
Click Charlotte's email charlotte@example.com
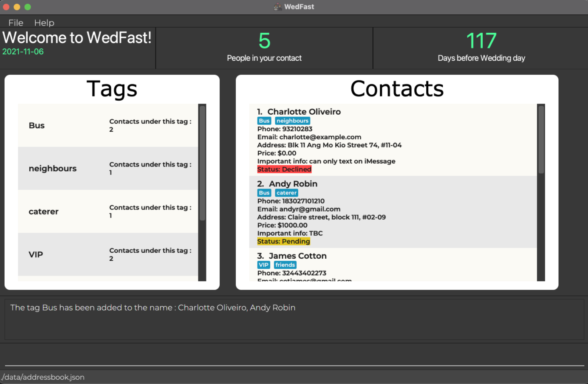(x=320, y=137)
